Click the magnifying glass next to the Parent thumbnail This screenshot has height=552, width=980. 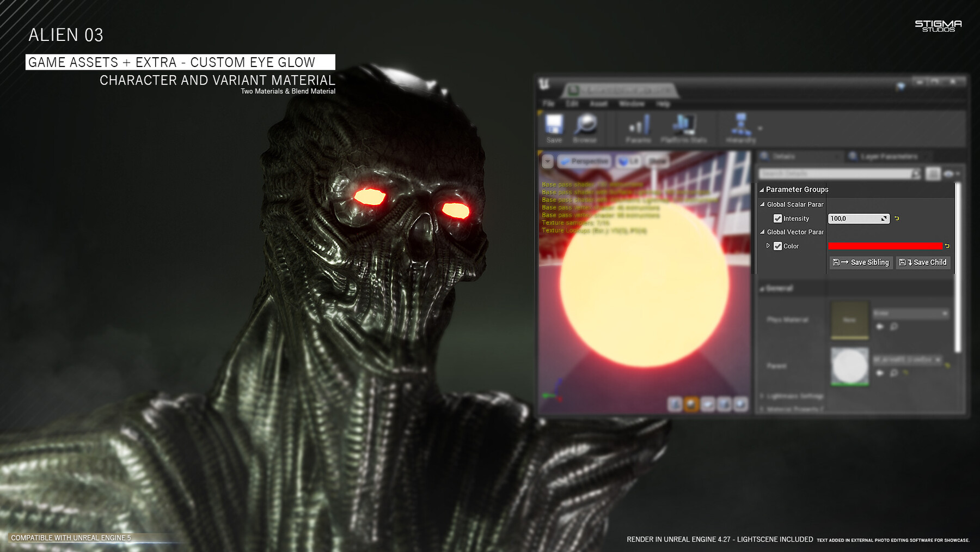pos(894,373)
